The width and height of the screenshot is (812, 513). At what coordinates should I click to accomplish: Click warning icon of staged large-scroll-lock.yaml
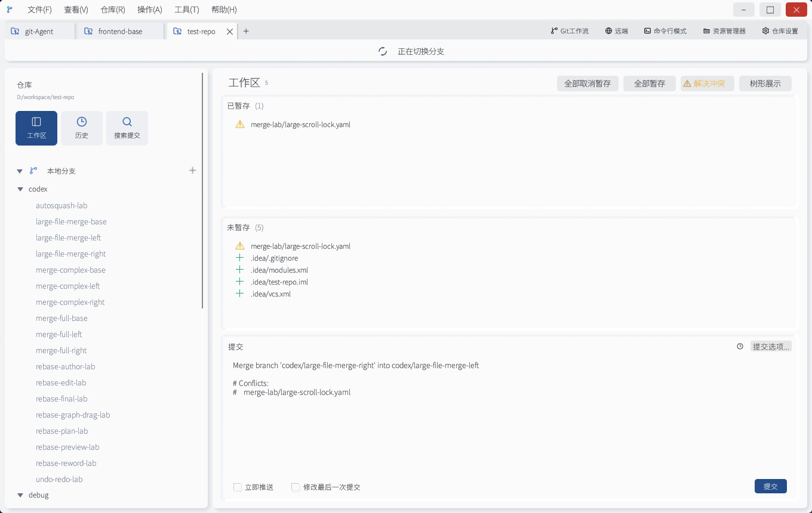click(x=240, y=125)
